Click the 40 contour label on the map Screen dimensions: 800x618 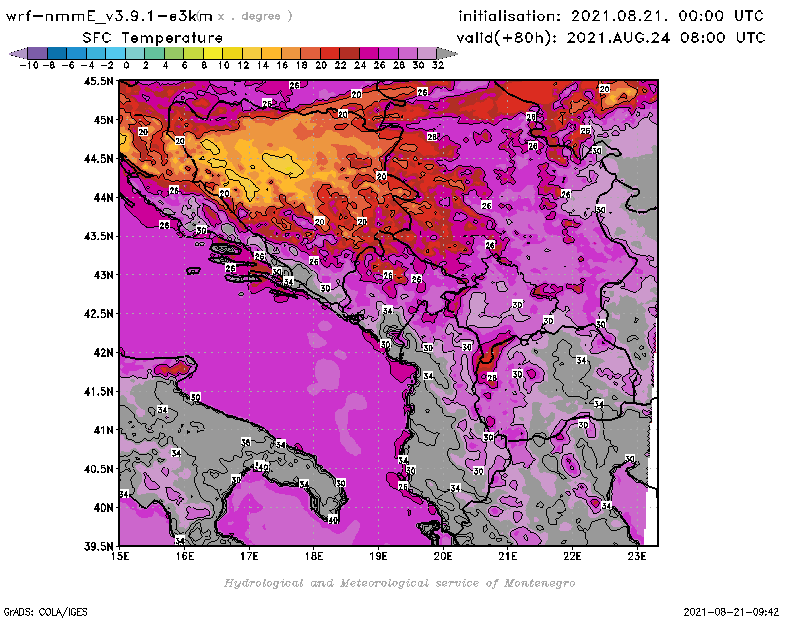click(333, 519)
